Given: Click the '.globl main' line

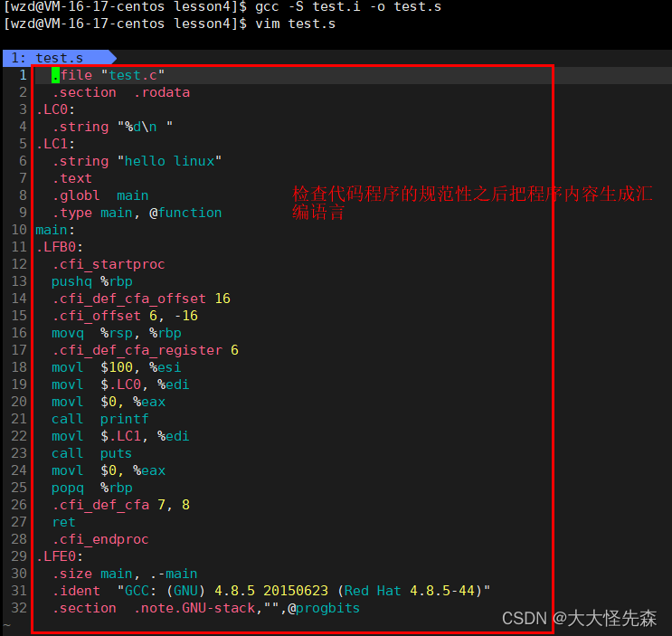Looking at the screenshot, I should pos(100,195).
